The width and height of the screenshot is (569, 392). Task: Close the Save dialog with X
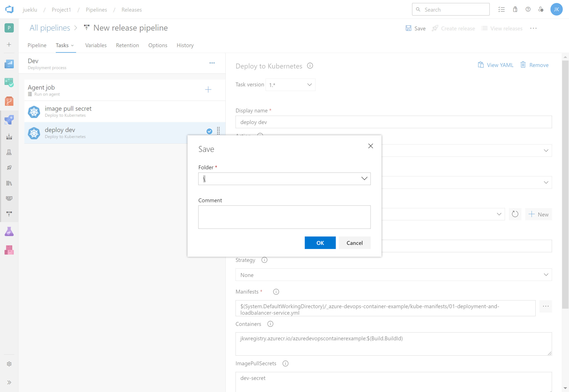coord(370,146)
